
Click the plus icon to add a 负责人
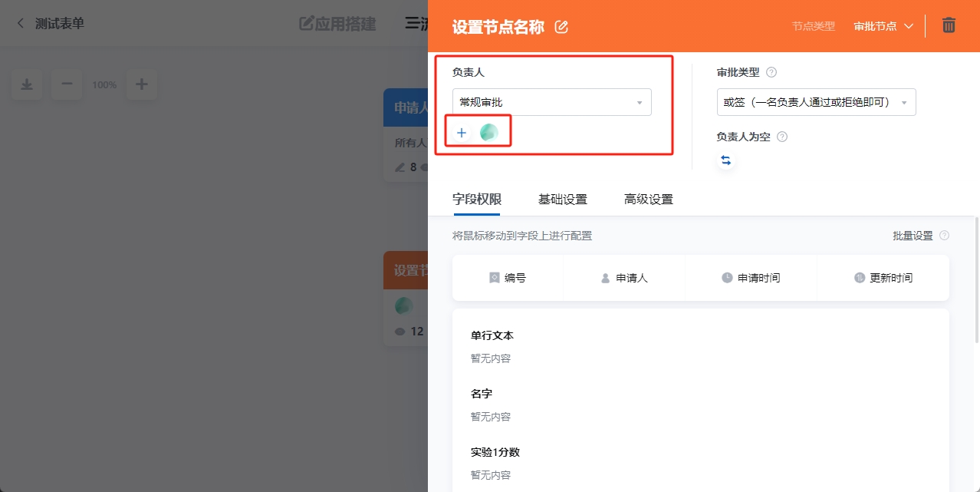point(461,132)
